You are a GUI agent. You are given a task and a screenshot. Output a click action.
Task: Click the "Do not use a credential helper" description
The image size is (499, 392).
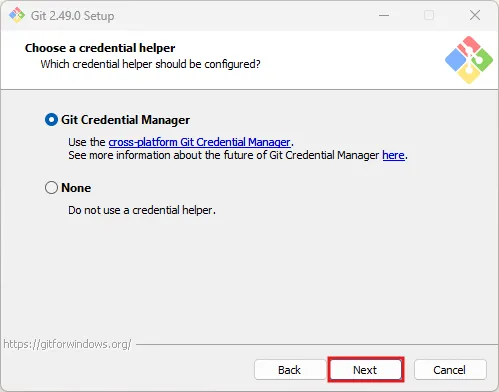(142, 210)
